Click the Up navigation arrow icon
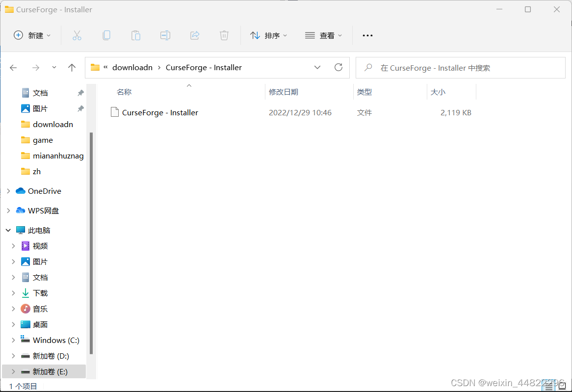572x392 pixels. pos(72,67)
